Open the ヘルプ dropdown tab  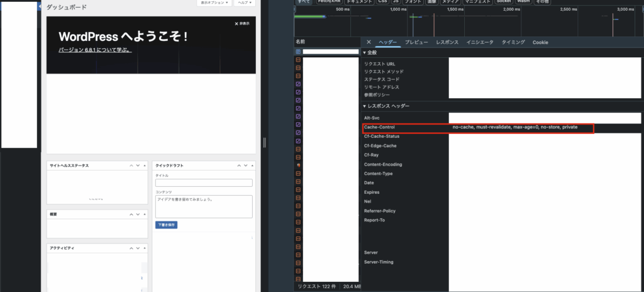coord(245,3)
